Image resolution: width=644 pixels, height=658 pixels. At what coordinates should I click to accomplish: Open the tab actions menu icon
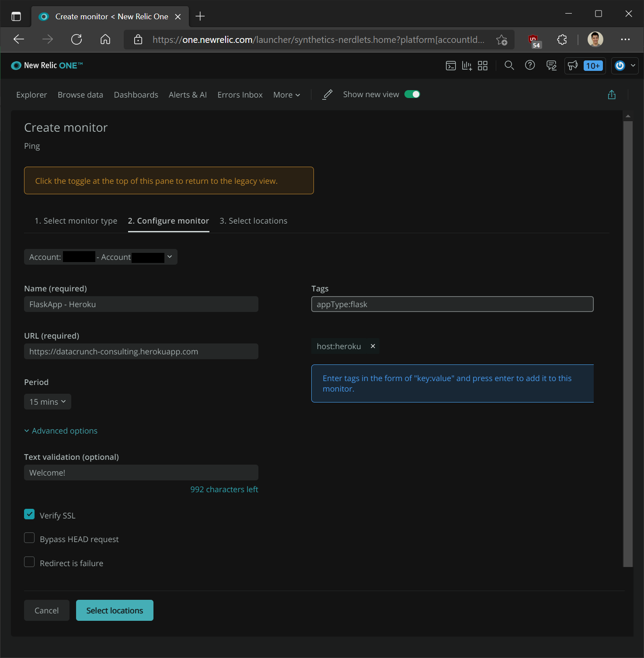click(16, 16)
